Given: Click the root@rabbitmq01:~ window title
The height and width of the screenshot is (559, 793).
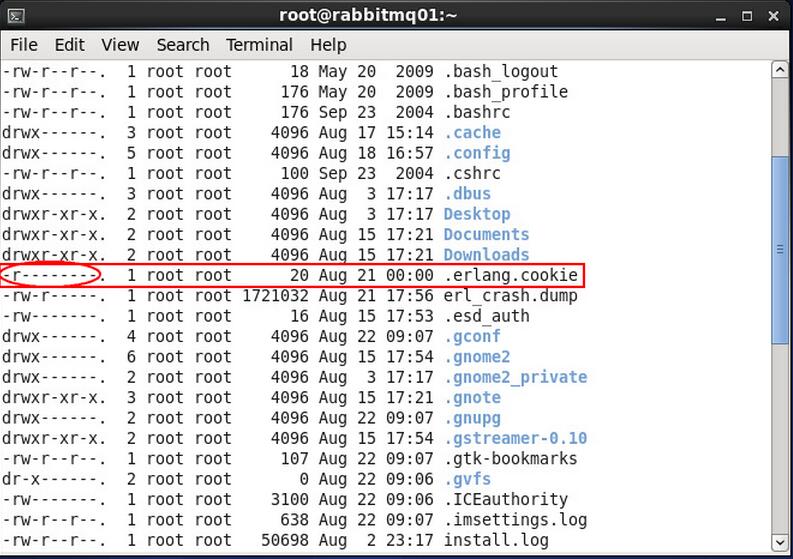Looking at the screenshot, I should [396, 16].
